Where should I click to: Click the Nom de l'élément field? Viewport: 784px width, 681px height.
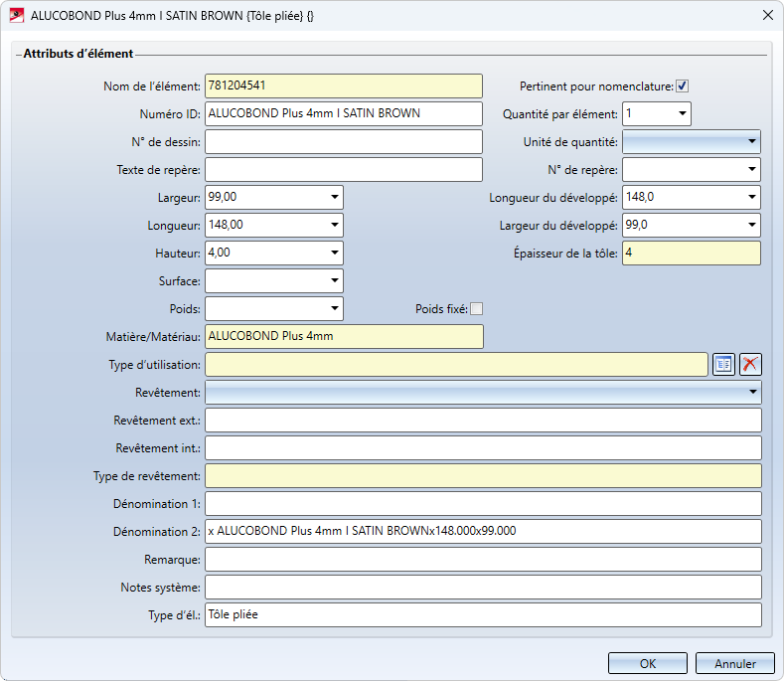(343, 86)
